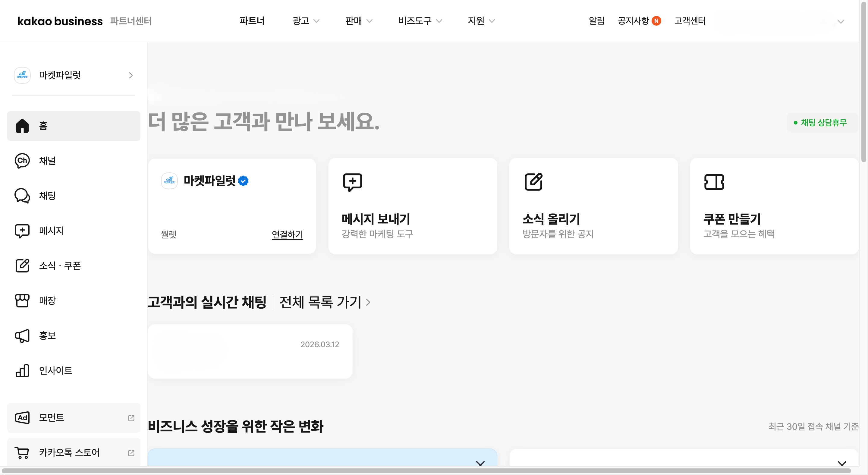Open the account dropdown chevron at top right
Viewport: 868px width, 475px height.
pyautogui.click(x=841, y=22)
